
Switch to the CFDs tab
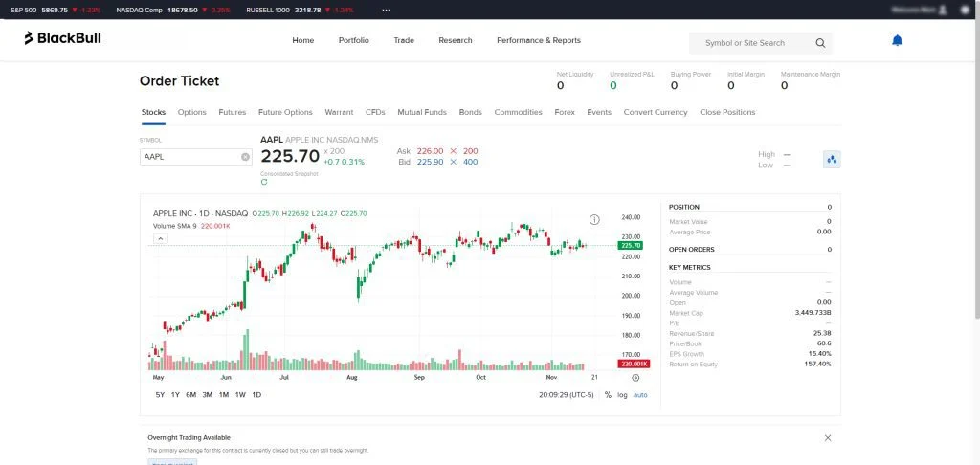(375, 113)
